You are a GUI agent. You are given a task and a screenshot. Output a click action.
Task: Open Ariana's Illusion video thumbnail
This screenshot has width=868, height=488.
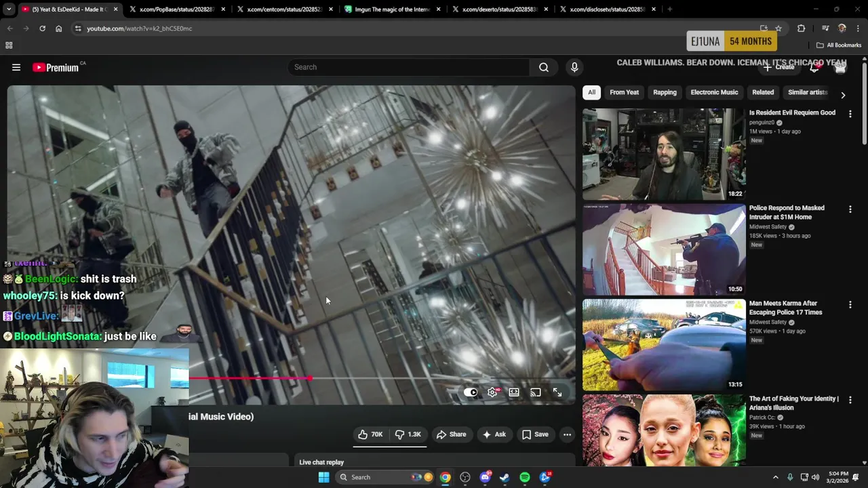point(664,430)
